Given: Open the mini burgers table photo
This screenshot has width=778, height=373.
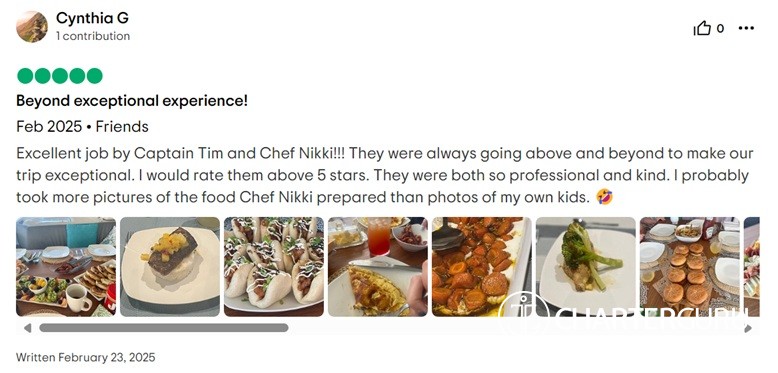Looking at the screenshot, I should [690, 267].
